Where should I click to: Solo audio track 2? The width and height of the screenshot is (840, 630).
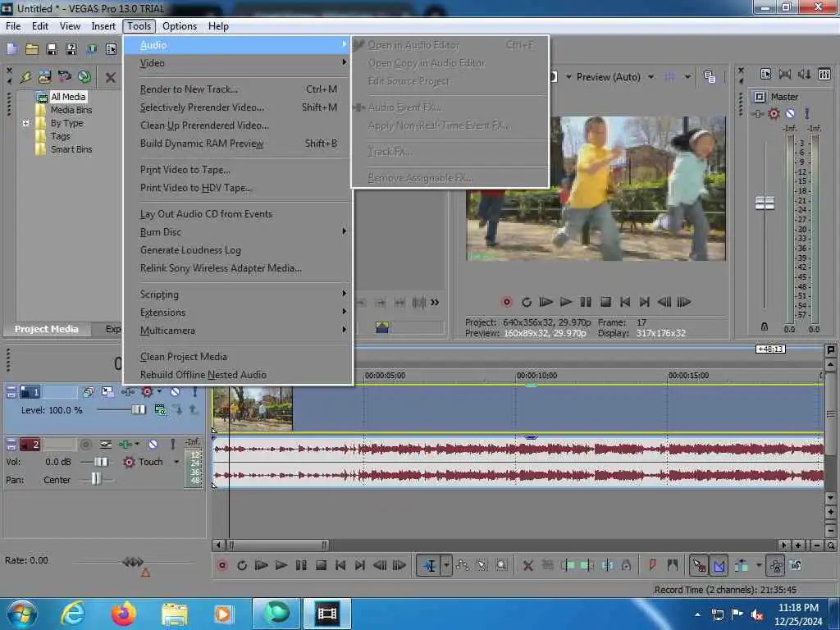(x=172, y=444)
